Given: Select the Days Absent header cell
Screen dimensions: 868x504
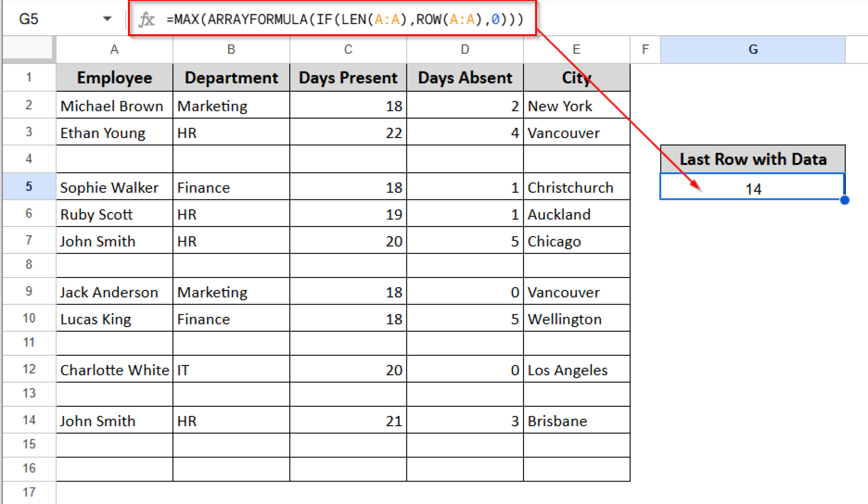Looking at the screenshot, I should point(465,78).
